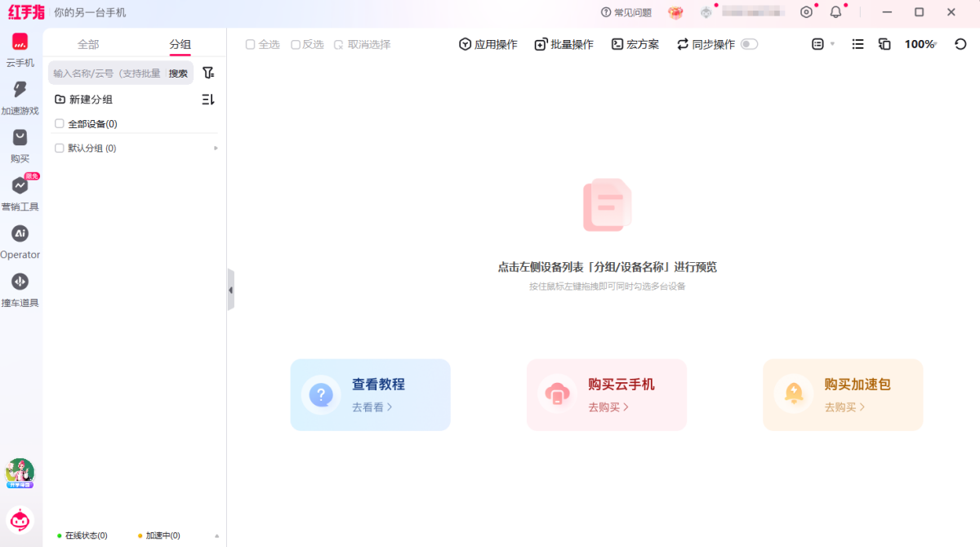Open the AI Operator sidebar item

20,242
